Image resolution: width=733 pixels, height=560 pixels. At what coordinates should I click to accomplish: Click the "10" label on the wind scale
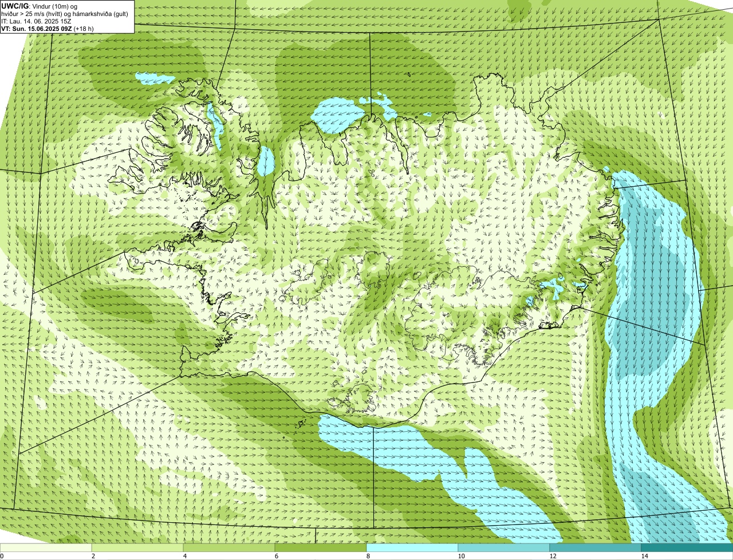(460, 556)
